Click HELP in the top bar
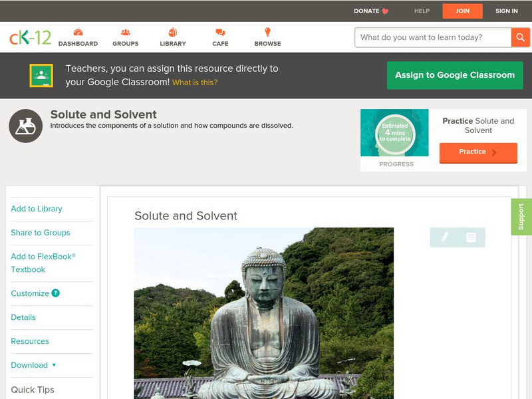 (422, 11)
